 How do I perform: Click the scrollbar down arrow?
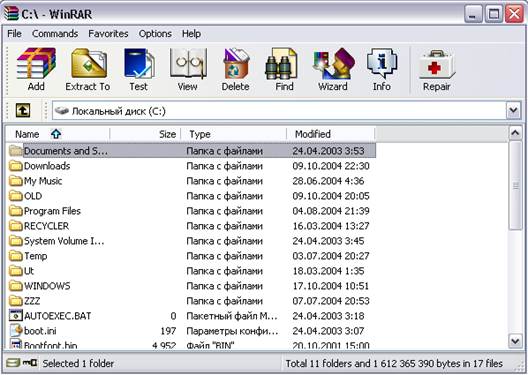click(x=515, y=341)
